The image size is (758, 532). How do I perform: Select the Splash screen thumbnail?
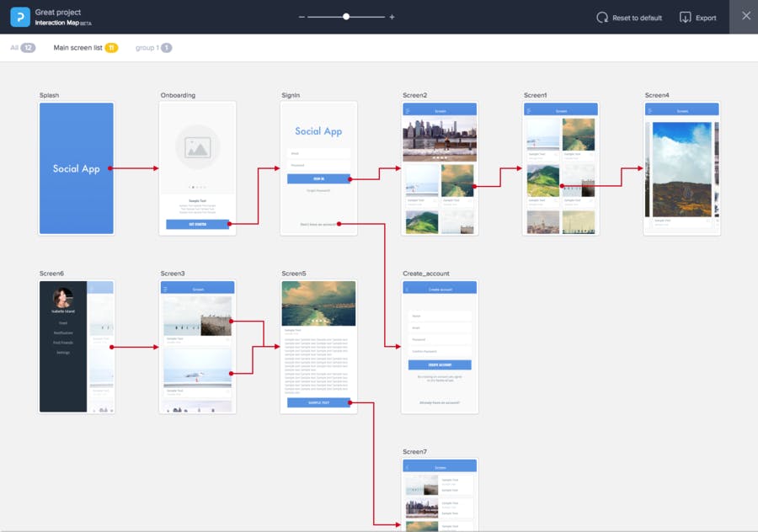tap(77, 168)
